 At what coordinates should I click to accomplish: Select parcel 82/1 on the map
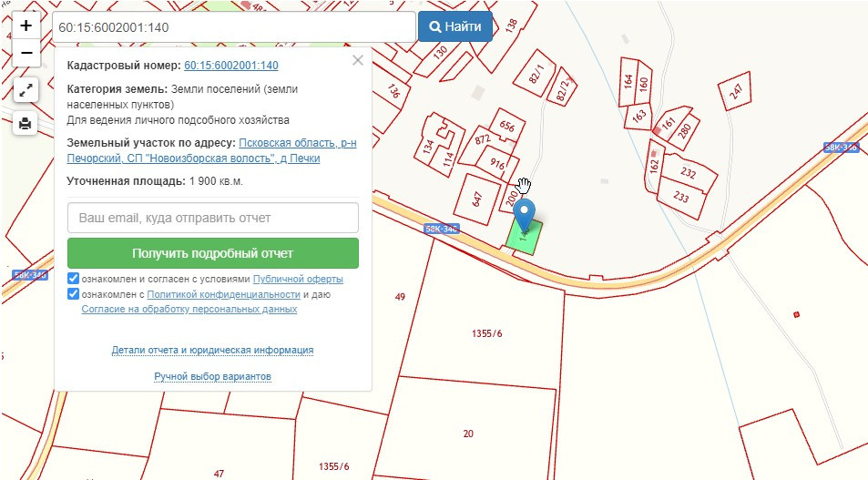[x=536, y=73]
